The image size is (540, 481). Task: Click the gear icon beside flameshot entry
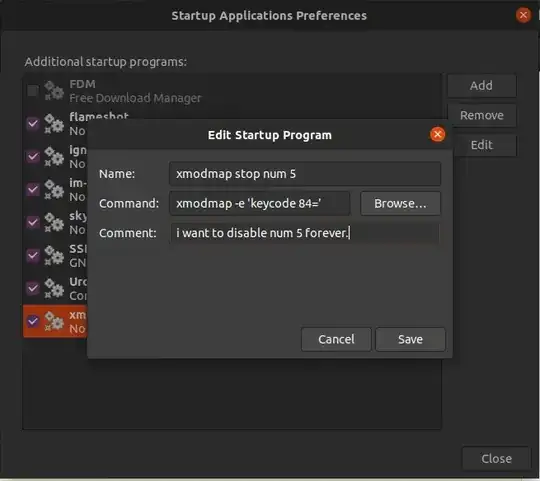[54, 123]
